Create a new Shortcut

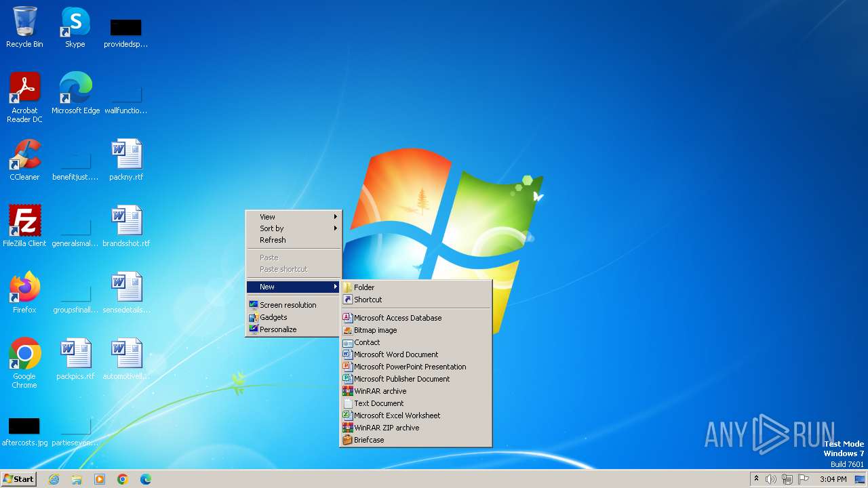click(416, 300)
